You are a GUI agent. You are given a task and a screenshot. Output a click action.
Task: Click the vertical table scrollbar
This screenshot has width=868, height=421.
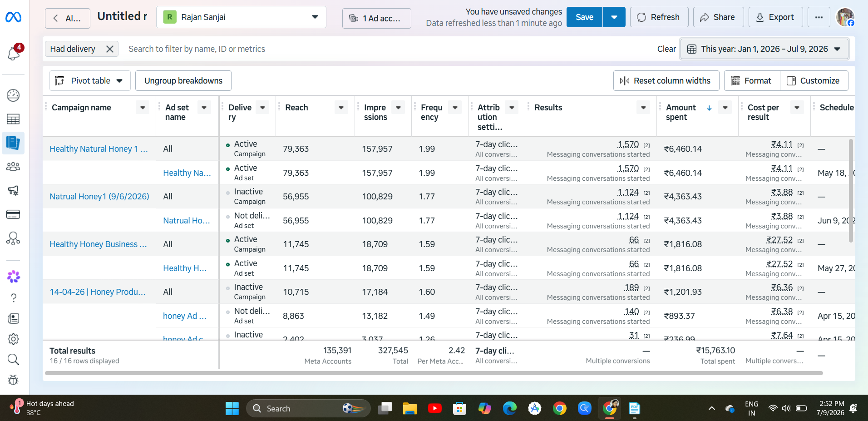click(851, 191)
